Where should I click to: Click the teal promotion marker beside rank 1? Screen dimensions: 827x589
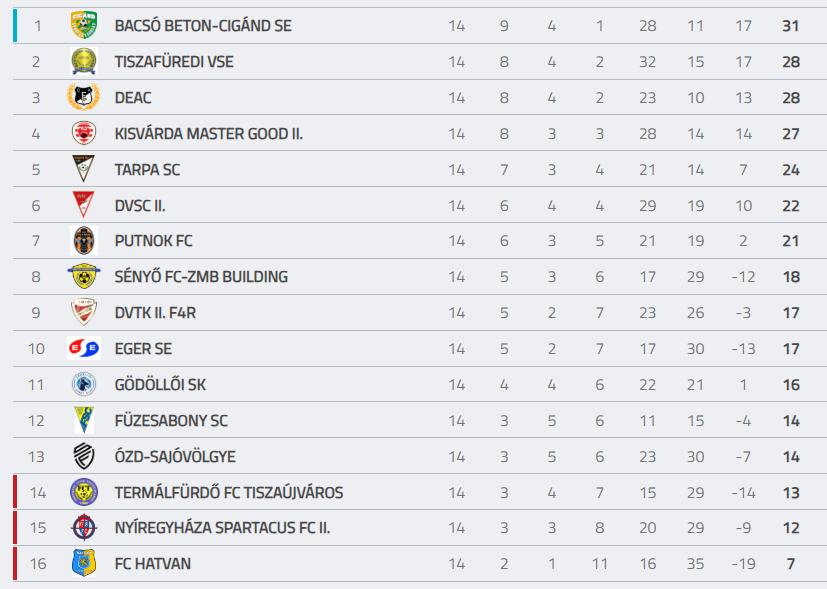[x=15, y=25]
